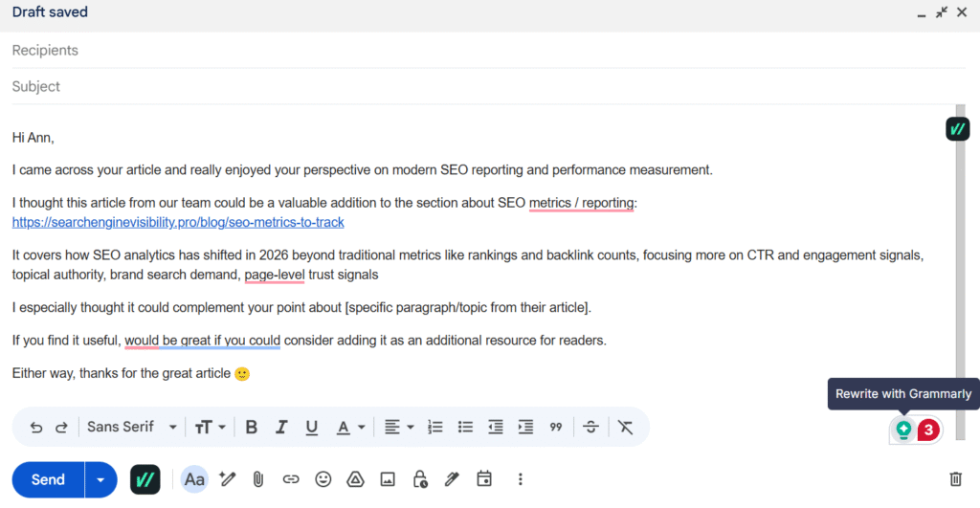
Task: Expand the text size dropdown
Action: click(210, 428)
